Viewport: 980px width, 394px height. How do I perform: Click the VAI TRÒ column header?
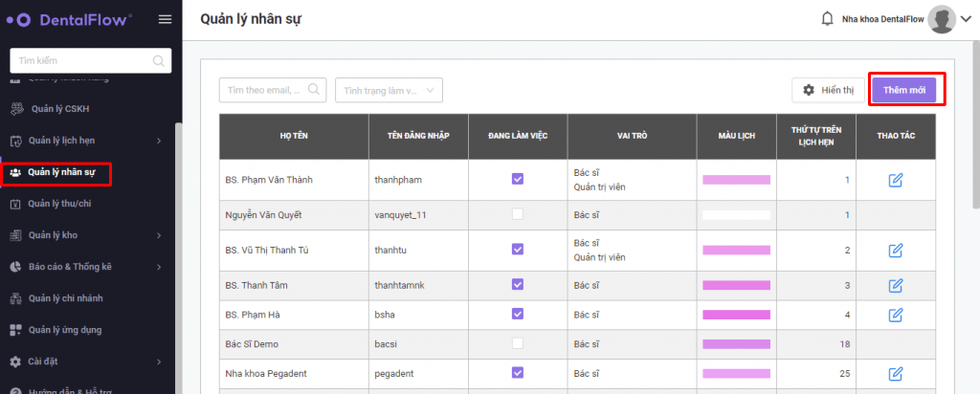[632, 136]
